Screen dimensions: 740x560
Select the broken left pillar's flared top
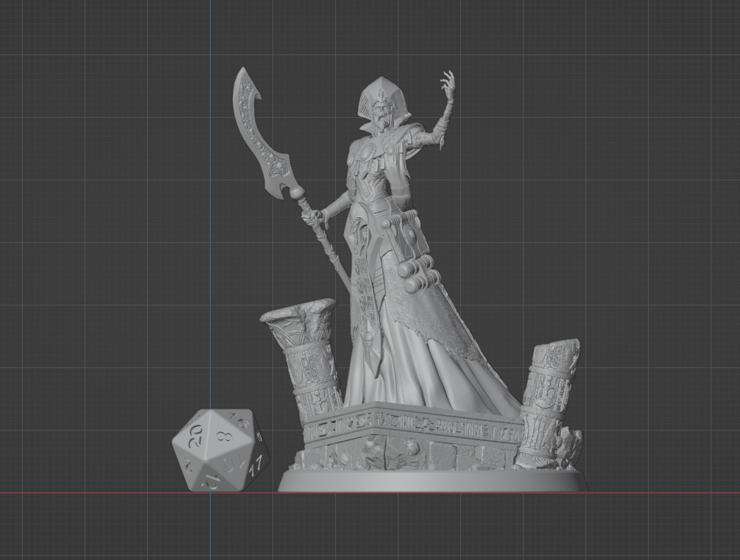pyautogui.click(x=299, y=318)
